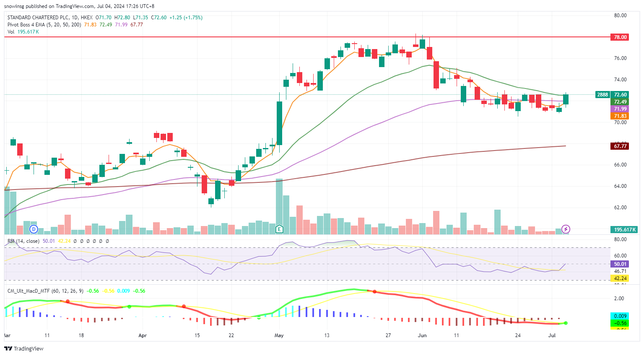Click the "27" date label on the time axis
The width and height of the screenshot is (644, 356).
388,335
